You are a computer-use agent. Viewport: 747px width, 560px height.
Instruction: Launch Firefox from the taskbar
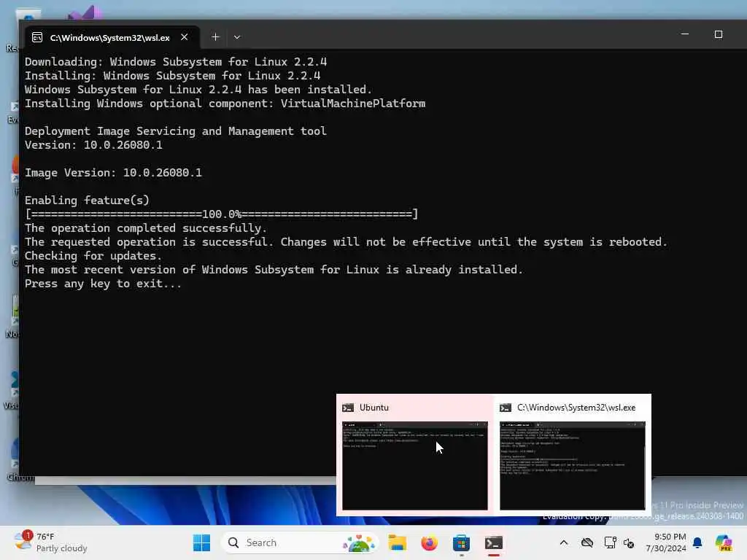click(x=429, y=542)
